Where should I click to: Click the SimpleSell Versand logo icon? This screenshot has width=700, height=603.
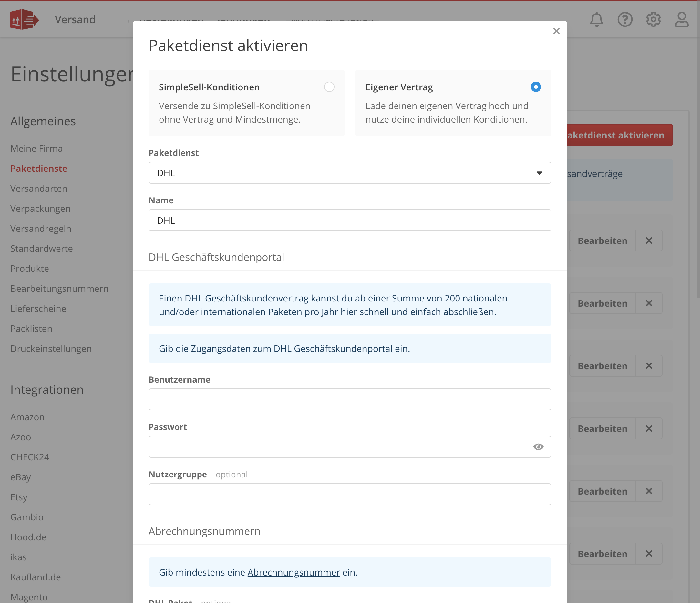click(24, 19)
